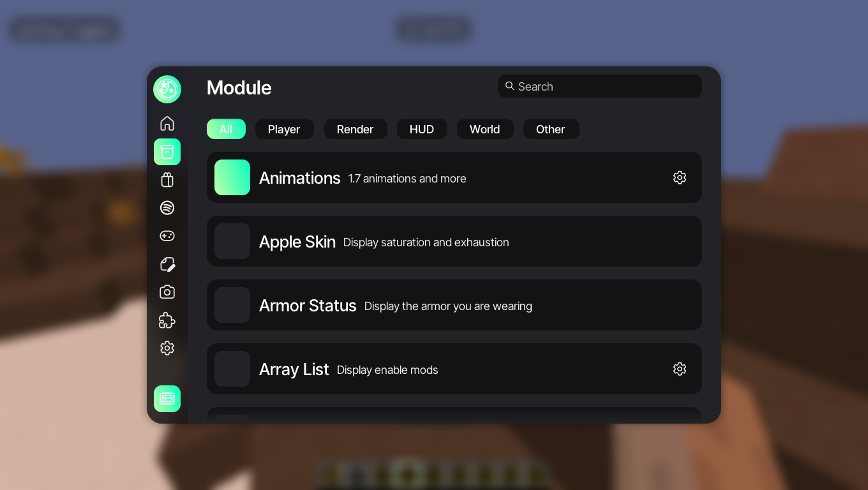Enable the Armor Status module toggle
The width and height of the screenshot is (868, 490).
pyautogui.click(x=232, y=305)
